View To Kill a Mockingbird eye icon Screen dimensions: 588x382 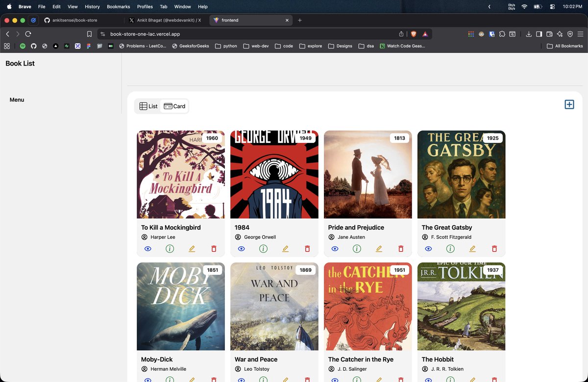pos(147,249)
